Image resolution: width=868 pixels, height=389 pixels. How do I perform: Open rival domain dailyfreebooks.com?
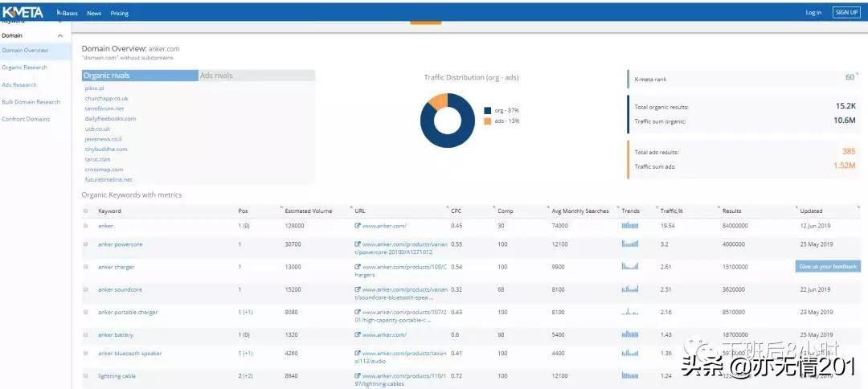tap(110, 118)
